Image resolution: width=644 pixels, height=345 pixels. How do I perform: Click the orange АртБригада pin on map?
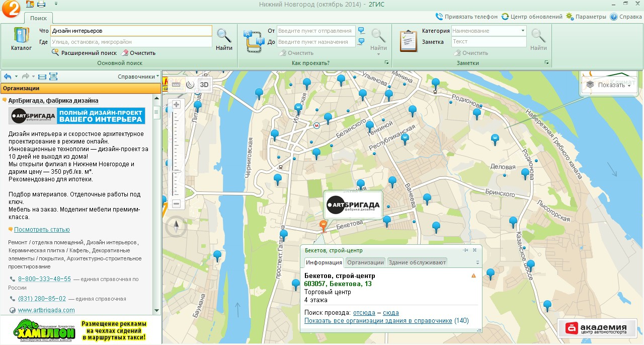pos(324,226)
